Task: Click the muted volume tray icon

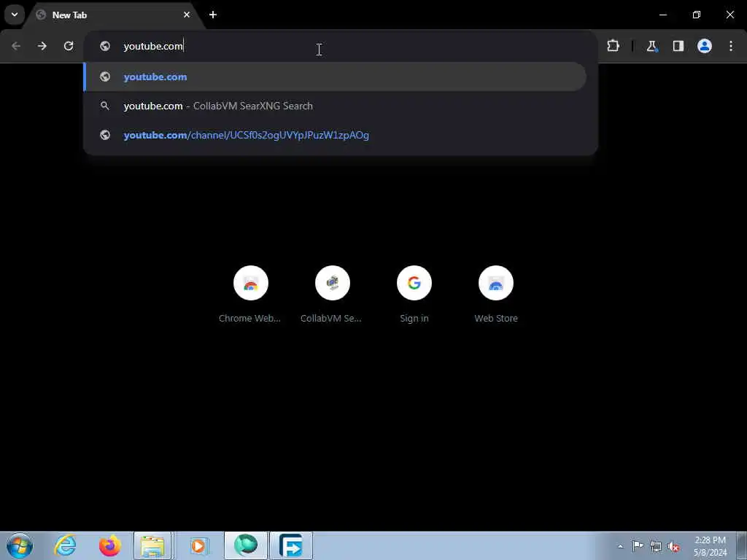Action: pyautogui.click(x=673, y=546)
